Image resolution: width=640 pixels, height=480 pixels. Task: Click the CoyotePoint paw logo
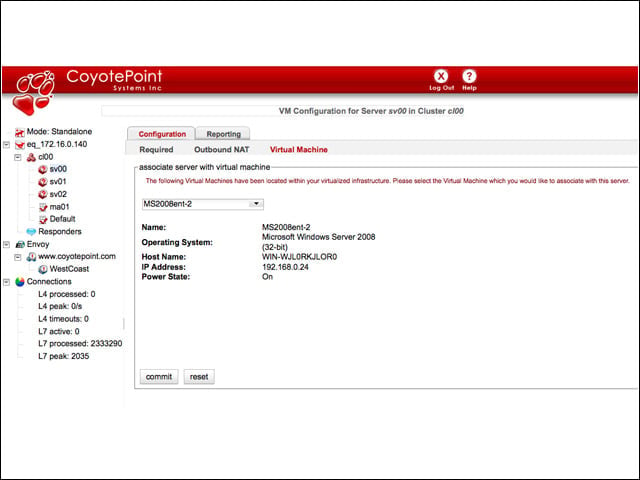[x=34, y=93]
